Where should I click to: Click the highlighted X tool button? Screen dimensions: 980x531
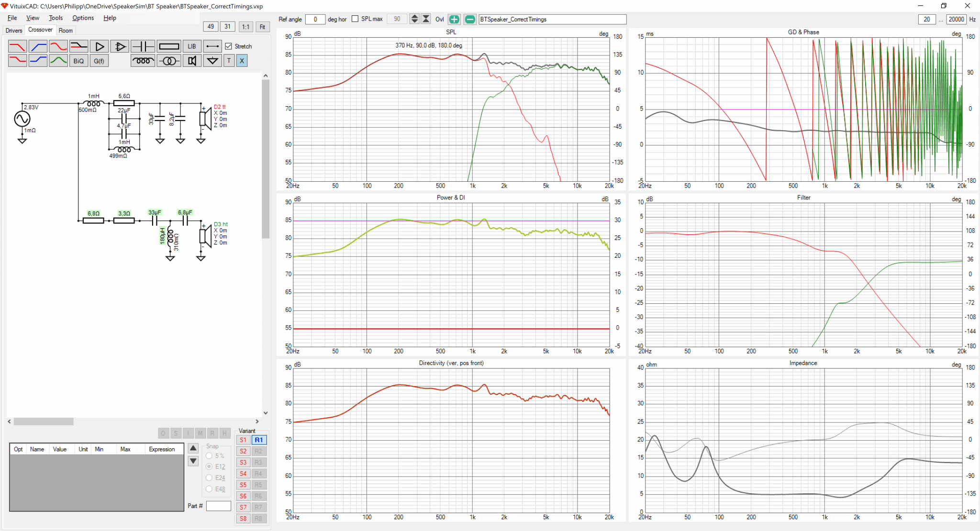[242, 61]
